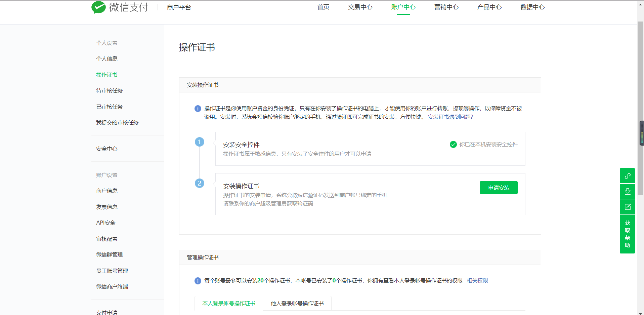This screenshot has width=644, height=315.
Task: Click the 安装安全控件 step title
Action: pyautogui.click(x=241, y=145)
